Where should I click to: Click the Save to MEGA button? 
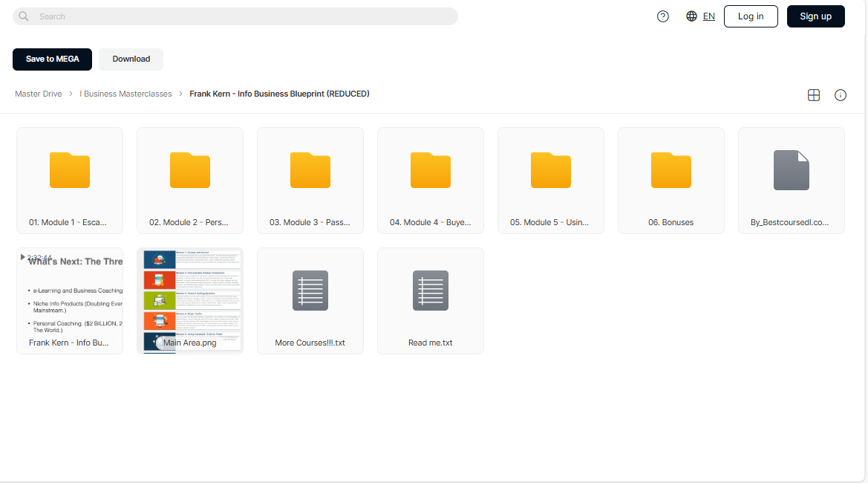[53, 59]
